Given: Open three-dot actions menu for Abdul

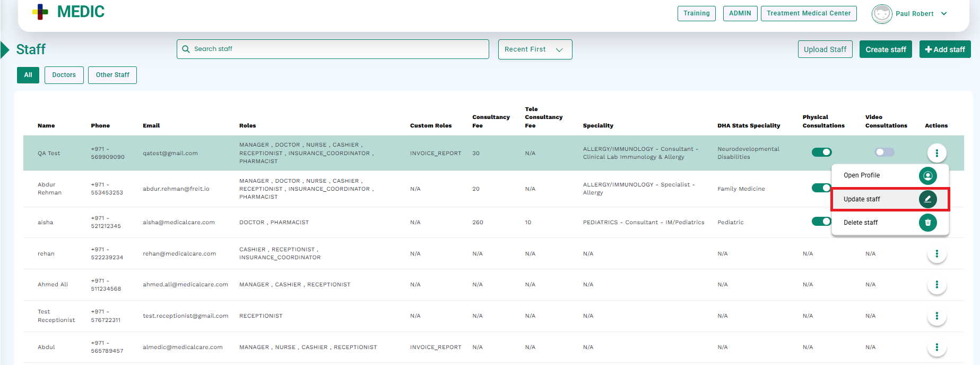Looking at the screenshot, I should 936,347.
